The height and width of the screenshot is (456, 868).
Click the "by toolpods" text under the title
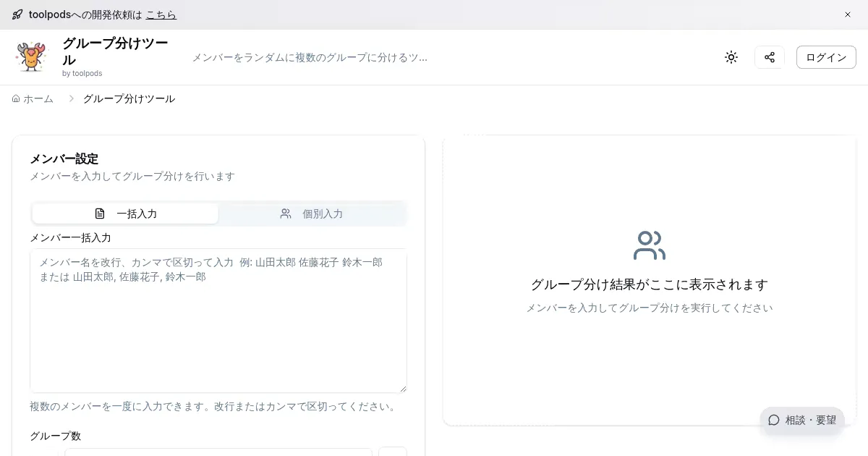82,73
